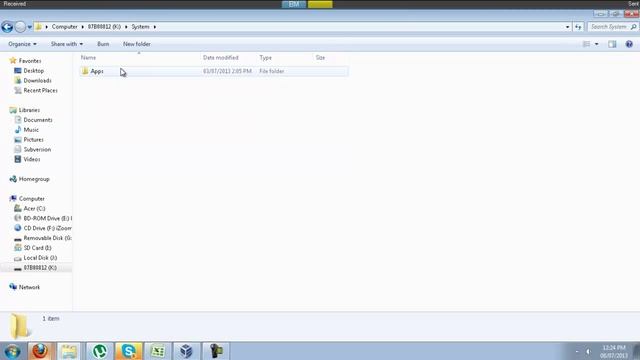Toggle the preview pane button
640x360 pixels.
click(612, 44)
